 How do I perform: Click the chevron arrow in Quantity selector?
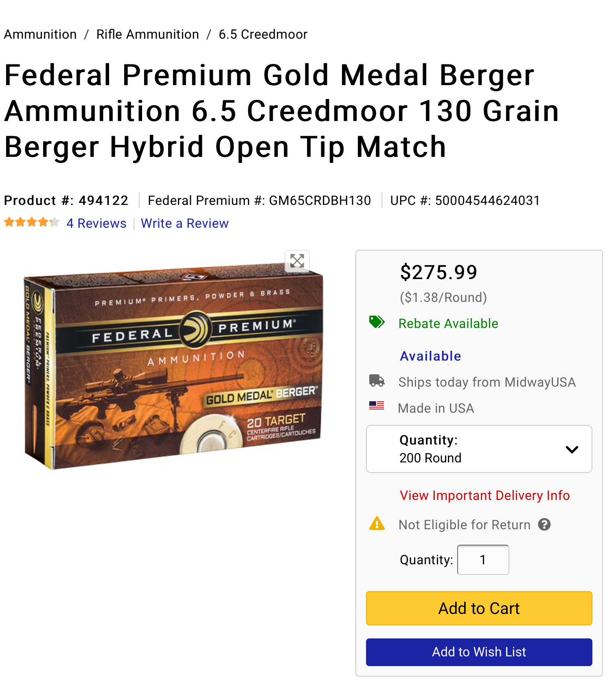pos(572,449)
